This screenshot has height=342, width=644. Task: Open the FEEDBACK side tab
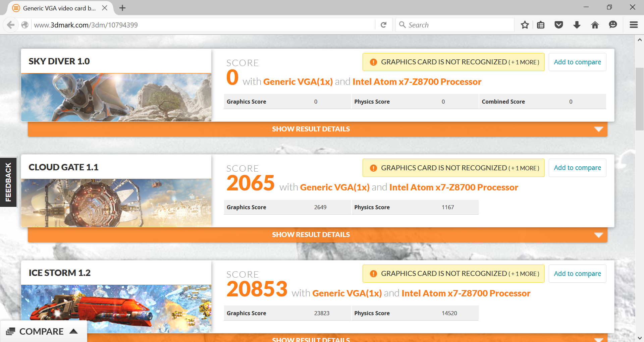click(x=8, y=182)
